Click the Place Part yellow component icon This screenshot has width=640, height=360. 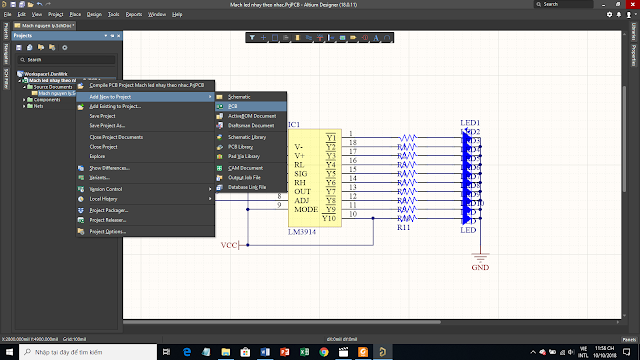298,38
